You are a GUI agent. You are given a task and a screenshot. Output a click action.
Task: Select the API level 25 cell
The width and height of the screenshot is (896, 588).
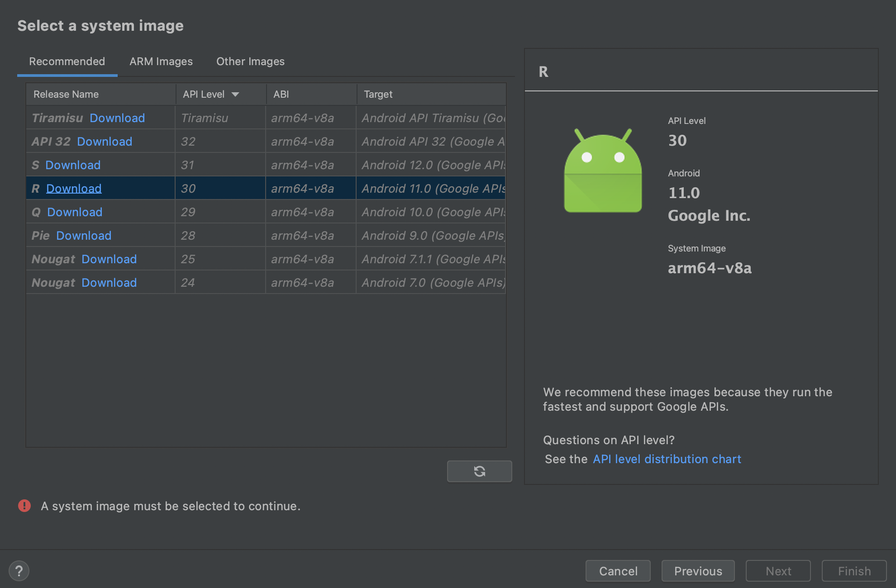click(220, 259)
